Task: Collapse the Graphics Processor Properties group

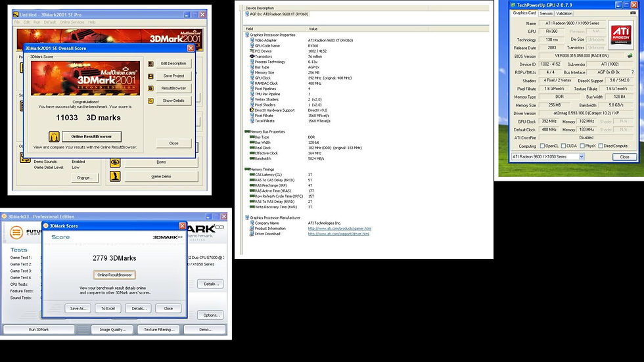Action: [x=247, y=35]
